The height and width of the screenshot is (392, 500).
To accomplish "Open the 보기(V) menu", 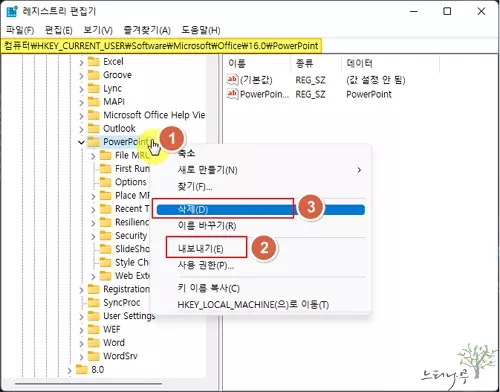I will click(98, 30).
